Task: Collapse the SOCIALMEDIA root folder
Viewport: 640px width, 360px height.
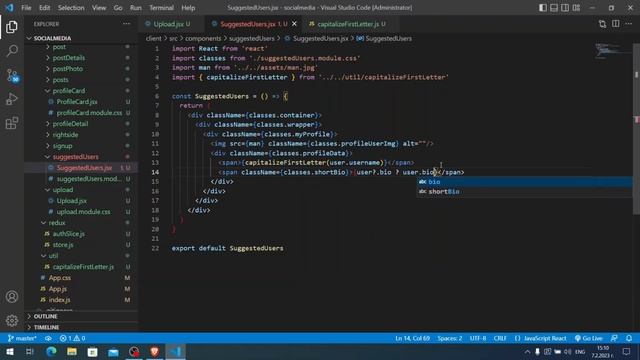Action: pos(52,38)
